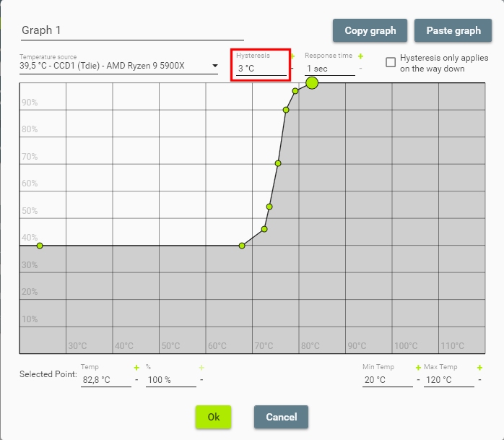Click the Copy graph button
Image resolution: width=504 pixels, height=440 pixels.
point(370,30)
